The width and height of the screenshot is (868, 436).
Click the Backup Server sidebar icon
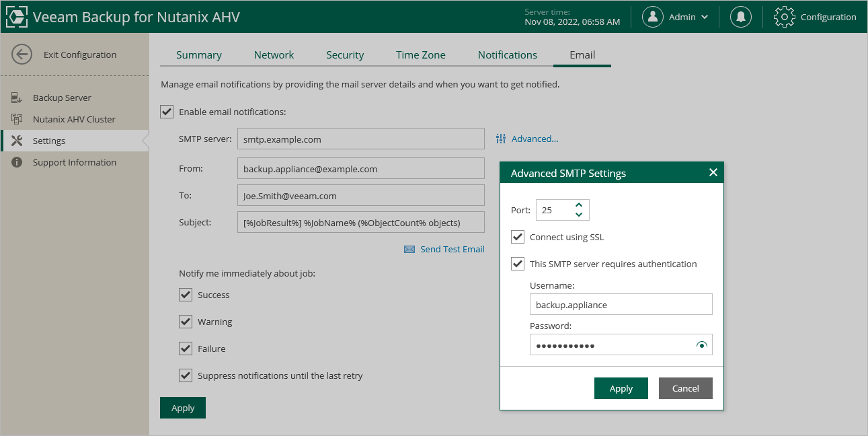click(17, 98)
